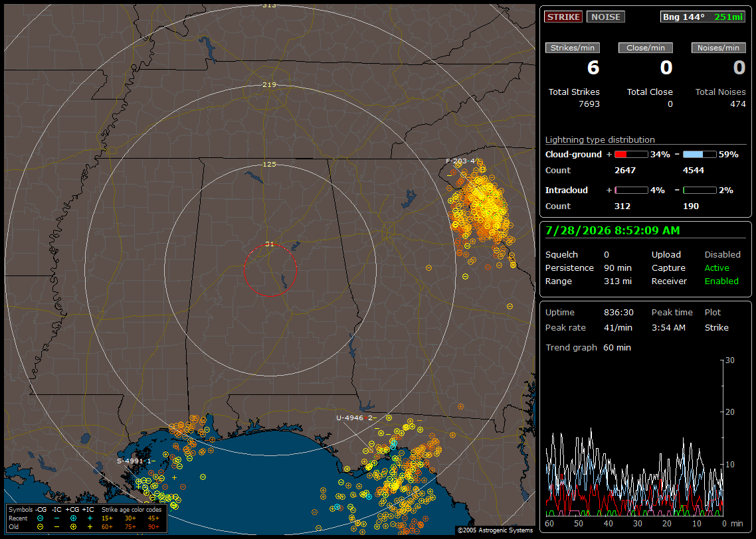Click the Trend graph 60 min label
Screen dimensions: 756x539
click(588, 347)
